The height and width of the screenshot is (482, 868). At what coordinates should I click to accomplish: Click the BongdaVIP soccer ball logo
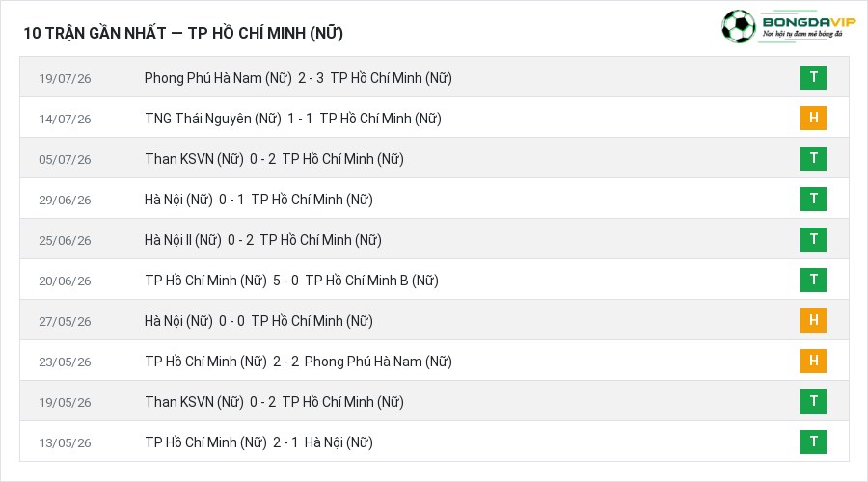pyautogui.click(x=739, y=26)
